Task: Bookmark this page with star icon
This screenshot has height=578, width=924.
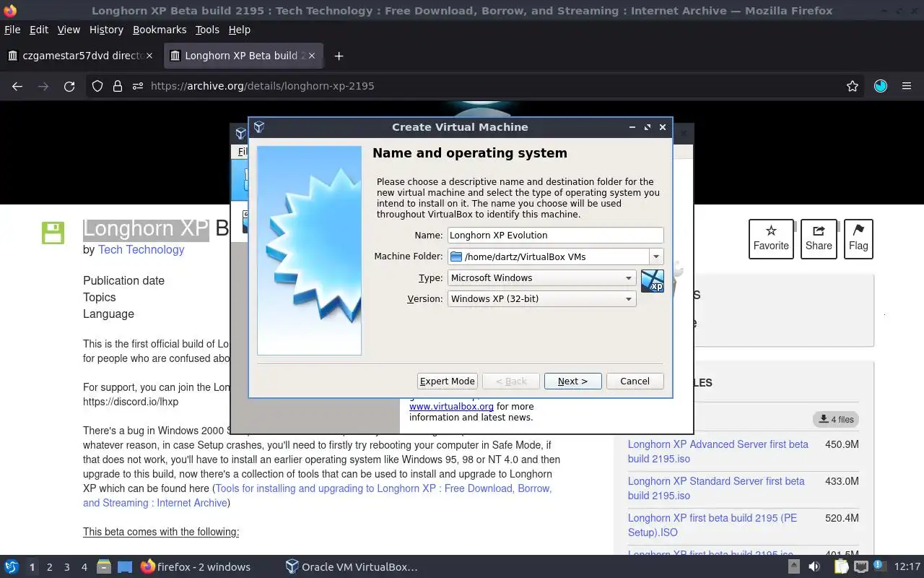Action: click(x=853, y=86)
